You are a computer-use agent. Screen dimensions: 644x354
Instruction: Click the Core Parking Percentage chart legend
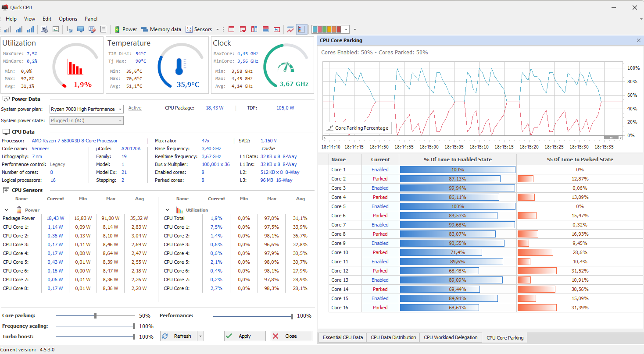click(x=357, y=128)
